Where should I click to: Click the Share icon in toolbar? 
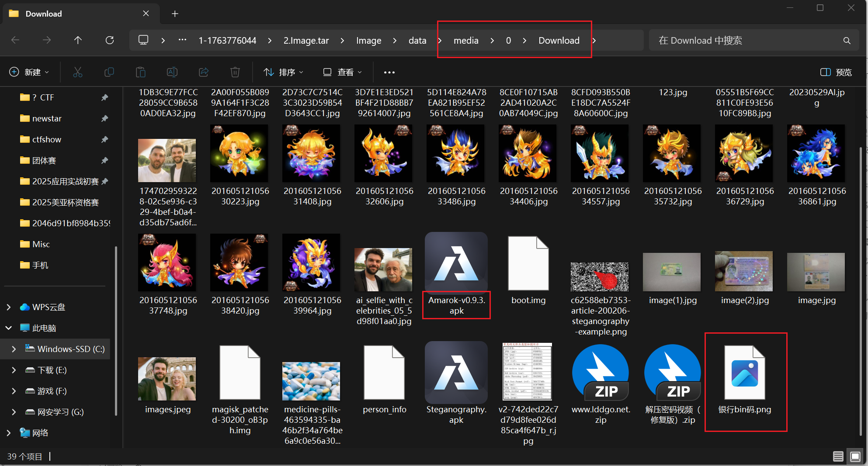click(x=204, y=72)
